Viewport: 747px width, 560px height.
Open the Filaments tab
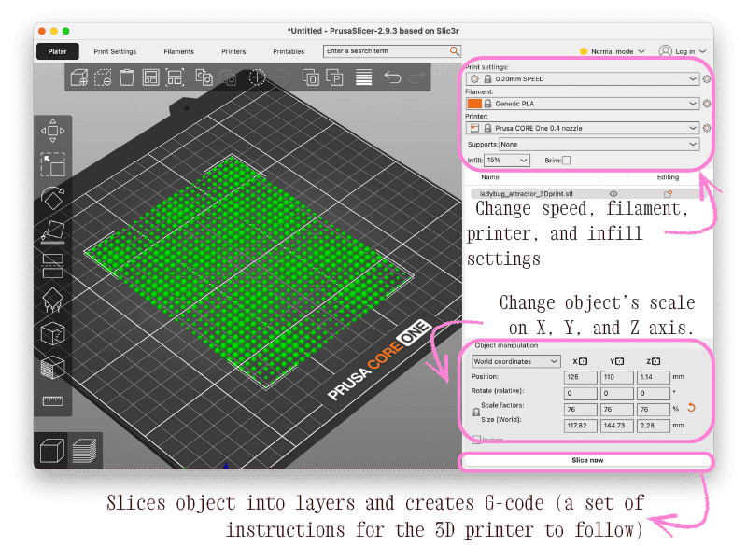[178, 51]
